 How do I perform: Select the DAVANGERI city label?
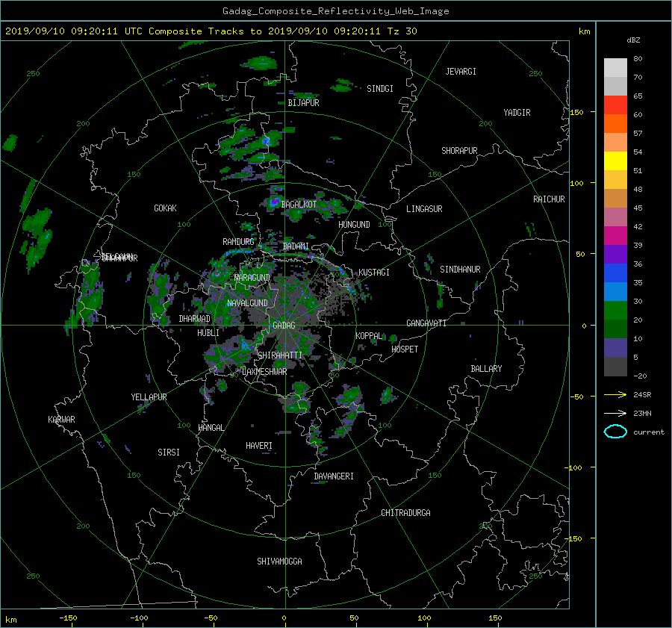334,476
